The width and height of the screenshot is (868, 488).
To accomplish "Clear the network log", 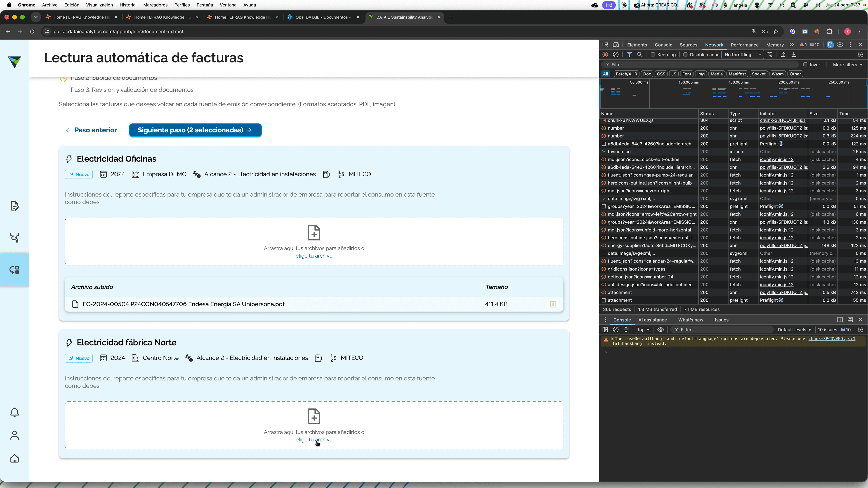I will pos(616,54).
